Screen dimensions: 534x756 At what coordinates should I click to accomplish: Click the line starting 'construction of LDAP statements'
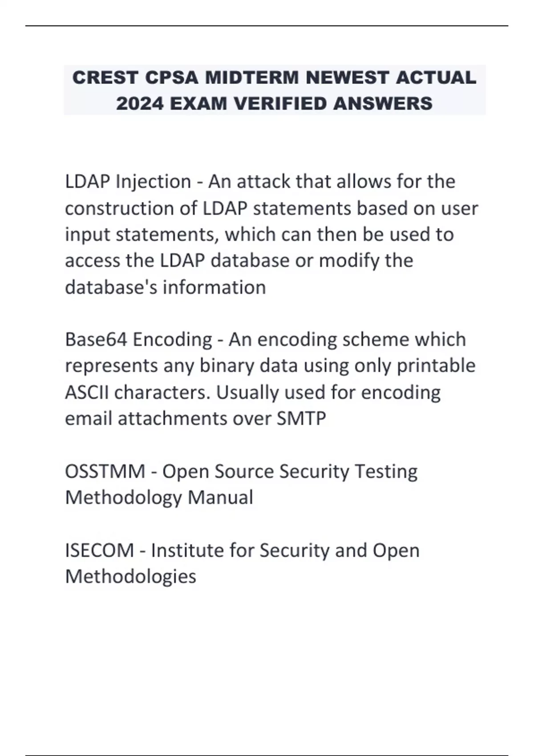pyautogui.click(x=271, y=208)
